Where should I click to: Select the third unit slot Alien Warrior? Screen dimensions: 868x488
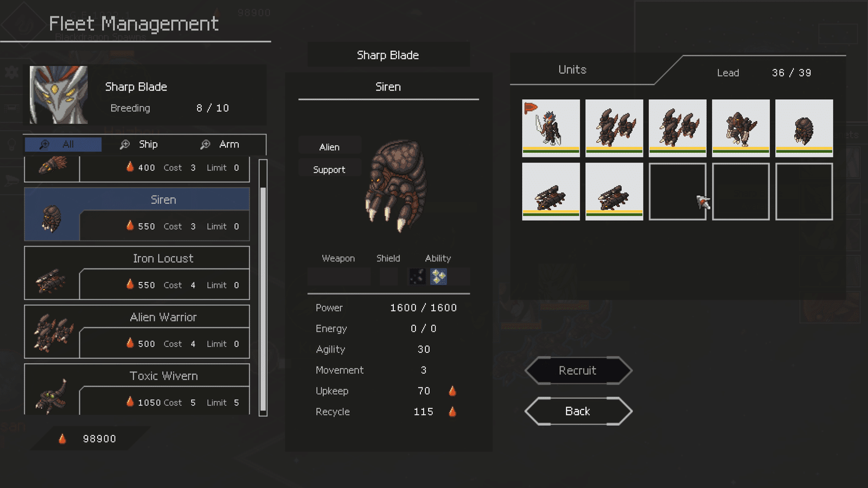pos(678,128)
